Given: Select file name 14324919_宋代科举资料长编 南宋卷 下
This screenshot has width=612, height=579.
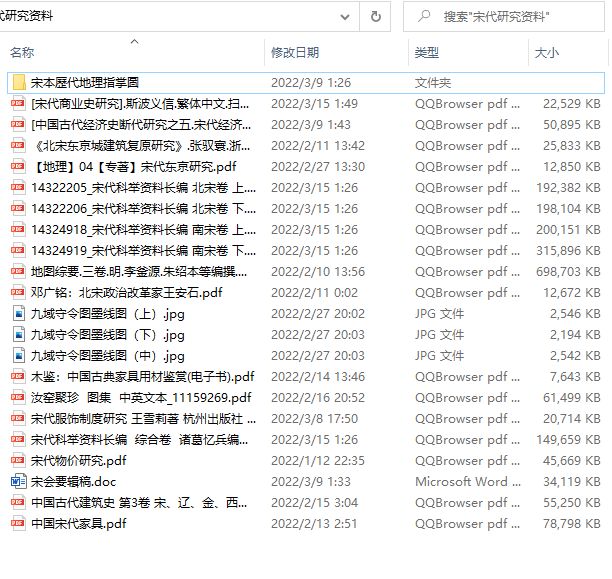Looking at the screenshot, I should click(x=143, y=251).
